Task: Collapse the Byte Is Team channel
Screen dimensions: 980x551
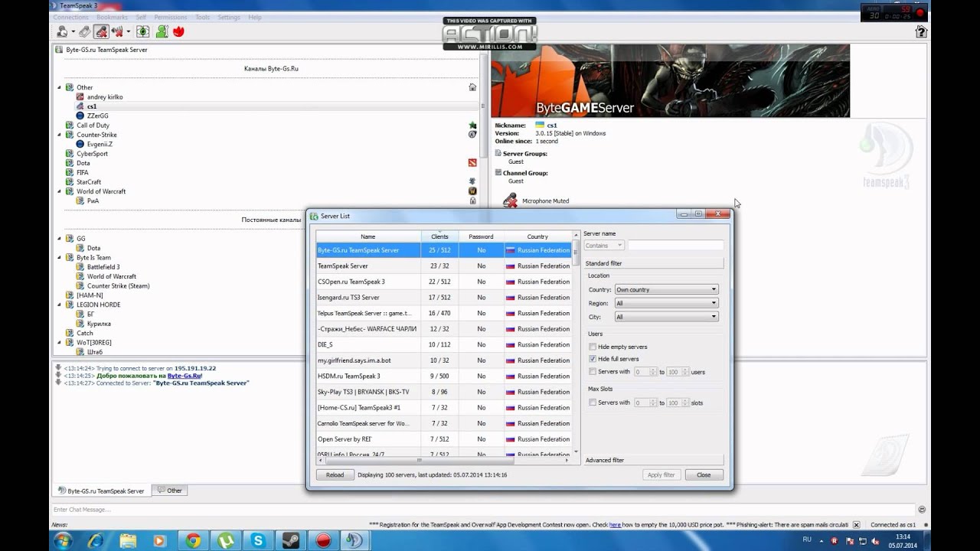Action: [x=60, y=258]
